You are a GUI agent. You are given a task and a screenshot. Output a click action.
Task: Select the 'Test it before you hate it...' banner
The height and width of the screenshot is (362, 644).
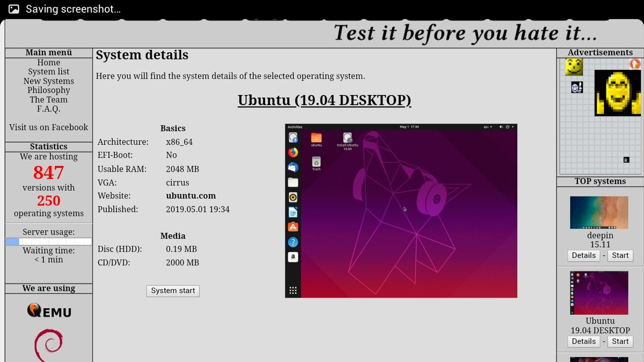(465, 33)
